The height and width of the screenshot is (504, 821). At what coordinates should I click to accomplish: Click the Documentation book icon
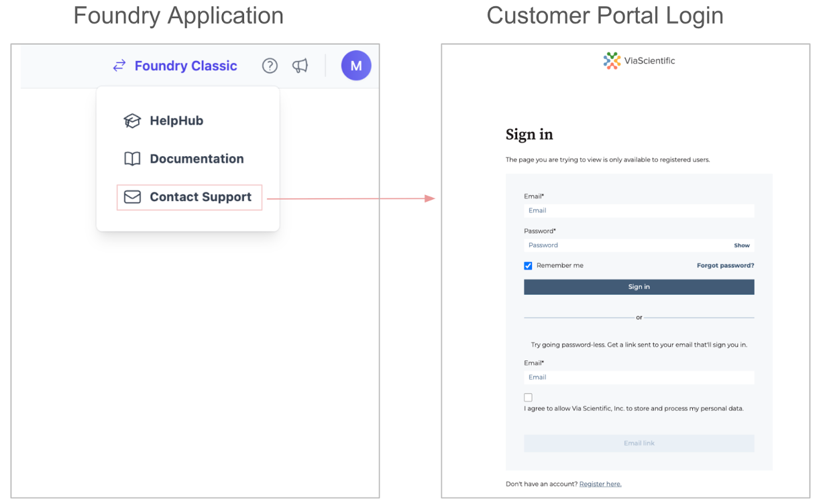click(132, 159)
